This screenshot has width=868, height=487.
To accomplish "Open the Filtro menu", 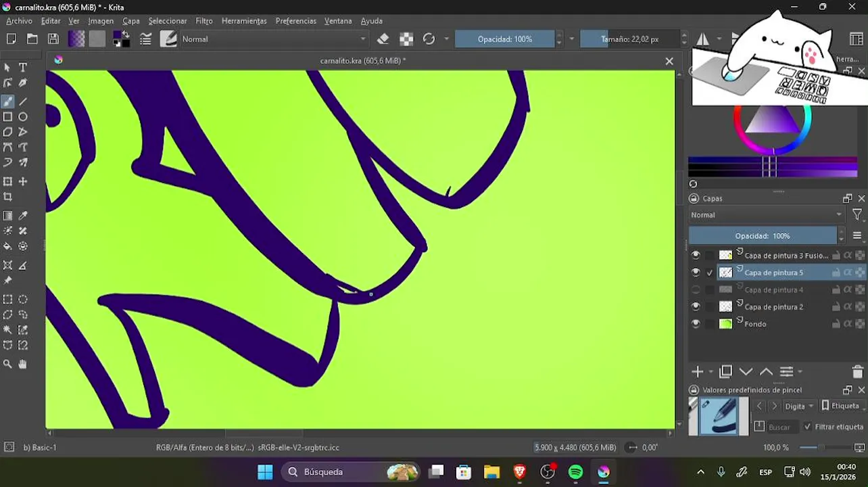I will tap(204, 21).
